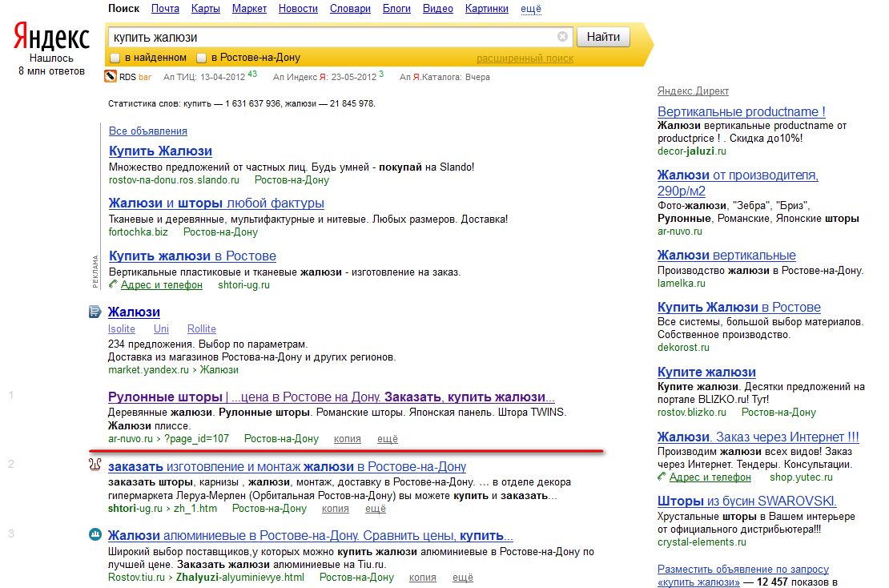Click the phone icon in shop.yutec.ru ad
889x588 pixels.
click(662, 477)
